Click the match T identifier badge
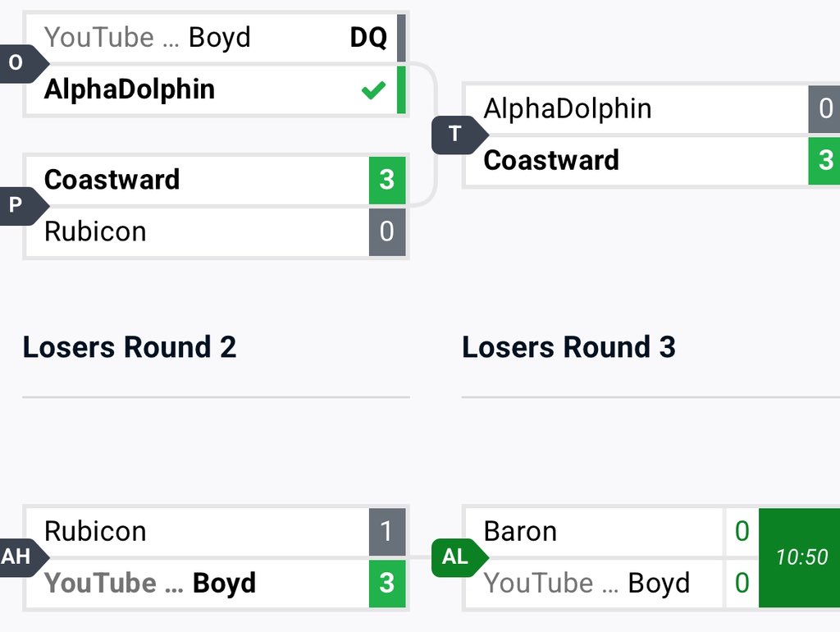840x632 pixels. [x=459, y=134]
